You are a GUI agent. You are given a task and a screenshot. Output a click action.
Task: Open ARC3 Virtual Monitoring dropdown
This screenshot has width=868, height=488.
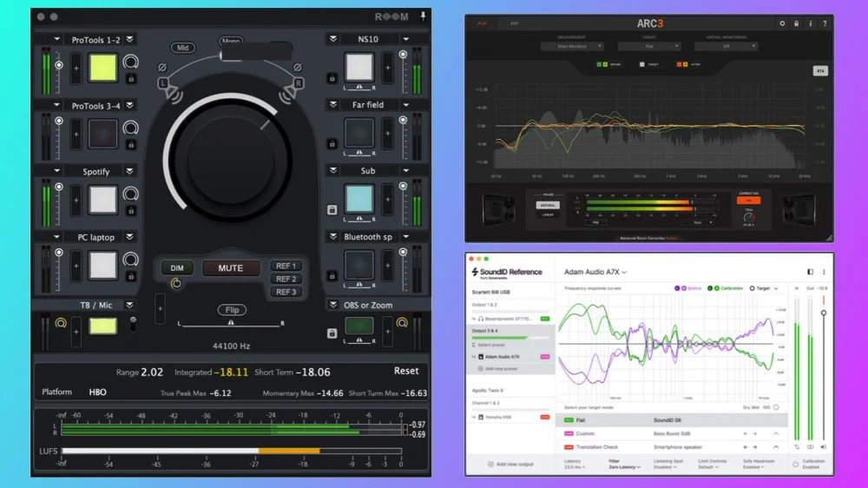(x=726, y=47)
